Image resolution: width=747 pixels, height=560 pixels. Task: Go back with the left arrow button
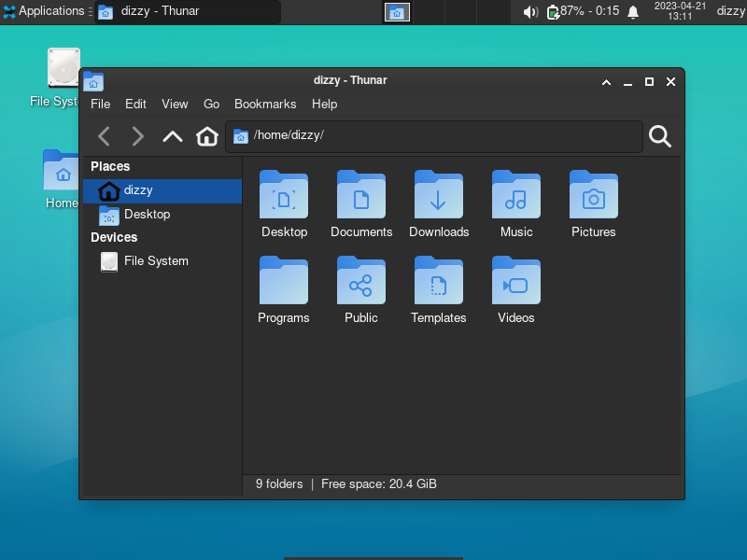point(104,136)
